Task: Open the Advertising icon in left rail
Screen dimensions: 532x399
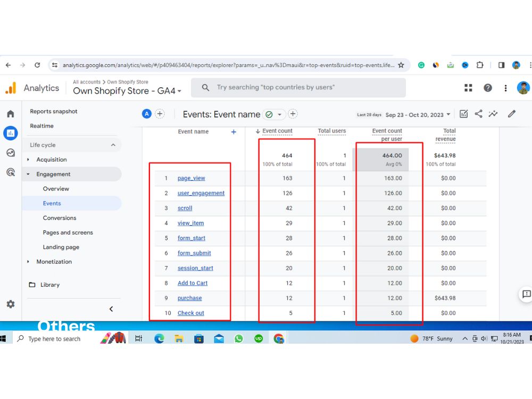Action: 11,172
